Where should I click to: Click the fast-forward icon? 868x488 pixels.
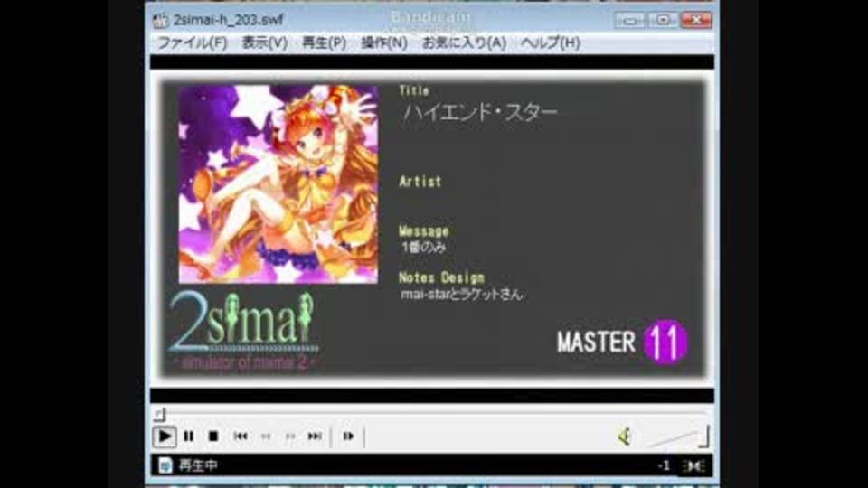point(290,436)
